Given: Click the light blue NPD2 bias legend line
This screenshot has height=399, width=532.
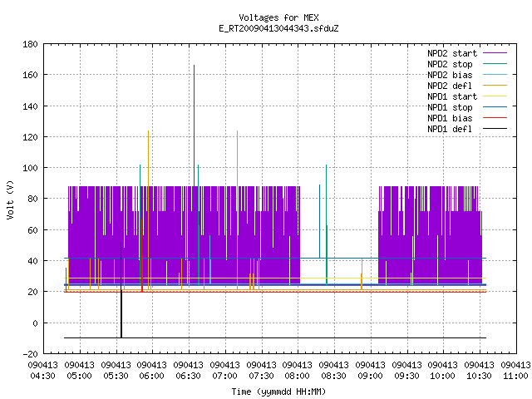Looking at the screenshot, I should click(495, 75).
